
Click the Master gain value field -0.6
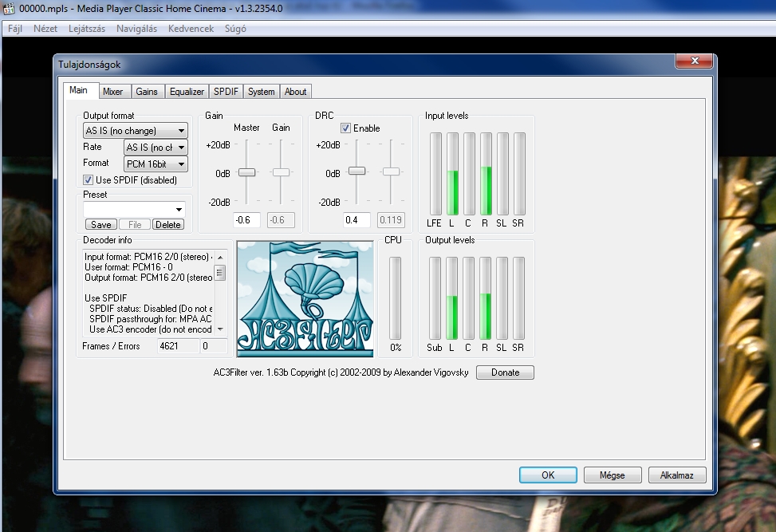coord(246,220)
